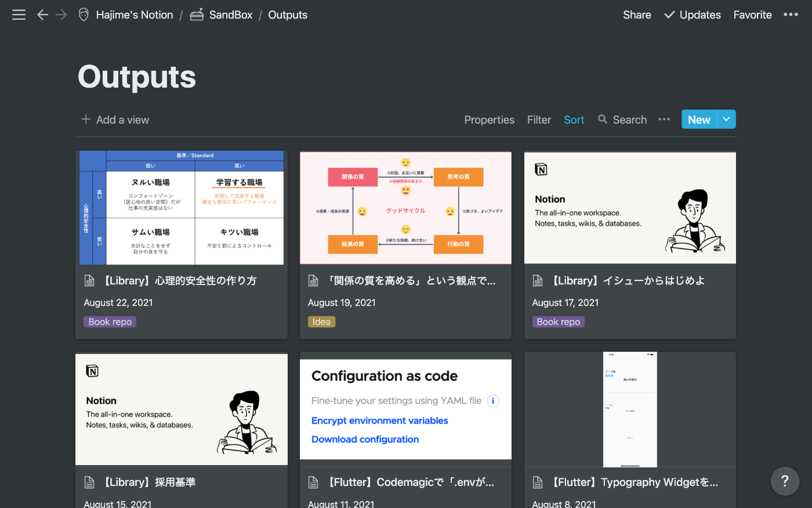Image resolution: width=812 pixels, height=508 pixels.
Task: Open the Configuration as code cover thumbnail
Action: pos(405,409)
